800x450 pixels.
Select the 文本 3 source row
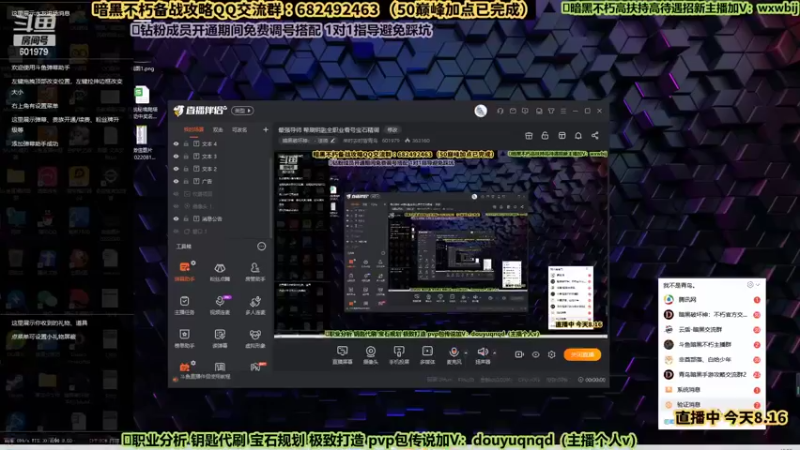coord(219,156)
